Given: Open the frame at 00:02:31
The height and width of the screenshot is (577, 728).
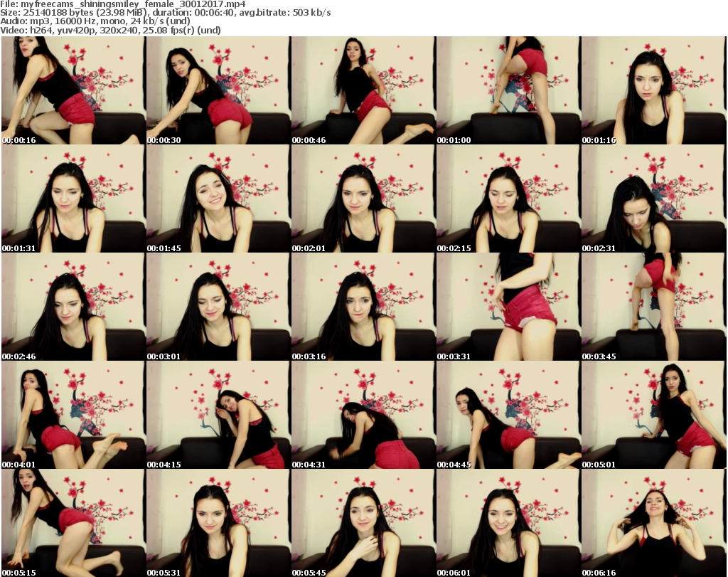Looking at the screenshot, I should [x=653, y=198].
